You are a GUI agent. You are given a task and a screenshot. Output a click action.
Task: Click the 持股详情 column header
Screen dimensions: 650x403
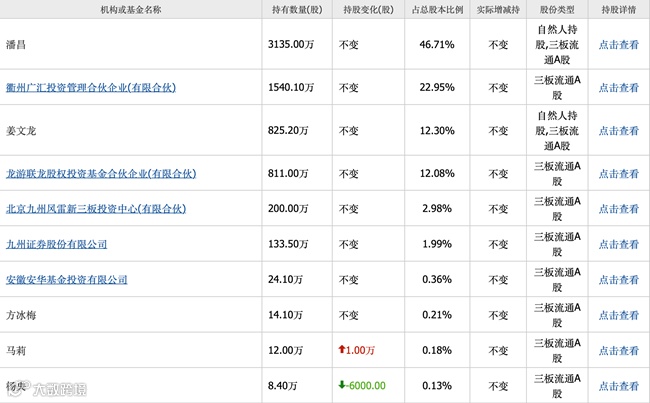618,10
